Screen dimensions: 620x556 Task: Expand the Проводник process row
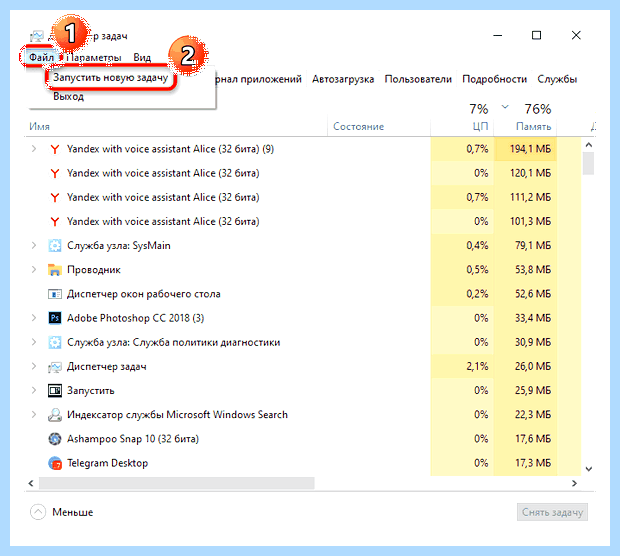[x=34, y=270]
